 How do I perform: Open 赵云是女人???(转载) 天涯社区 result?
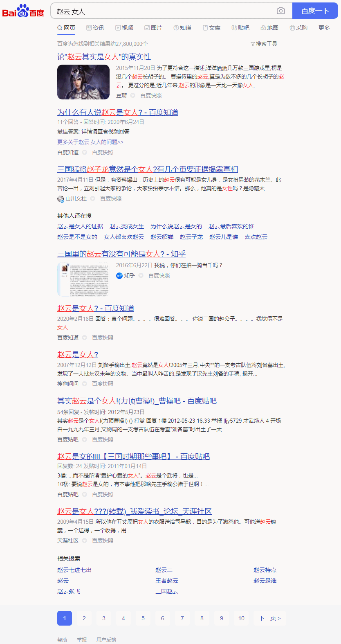pos(135,511)
